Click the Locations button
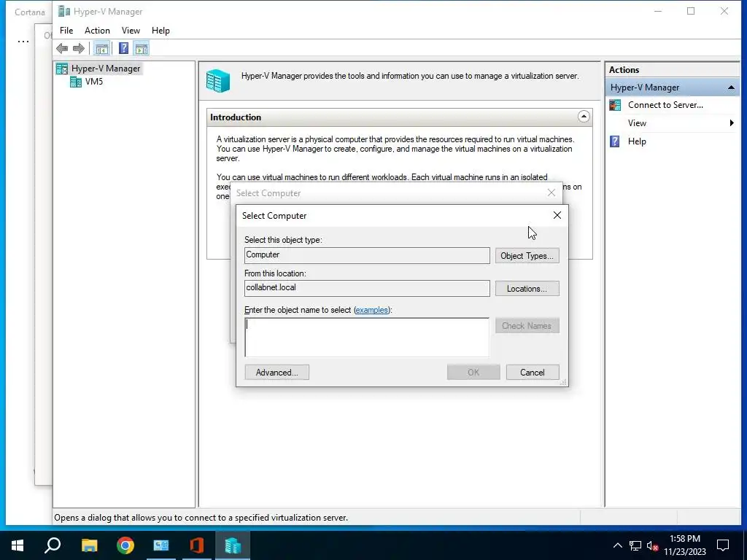Screen dimensions: 747x560 [527, 289]
